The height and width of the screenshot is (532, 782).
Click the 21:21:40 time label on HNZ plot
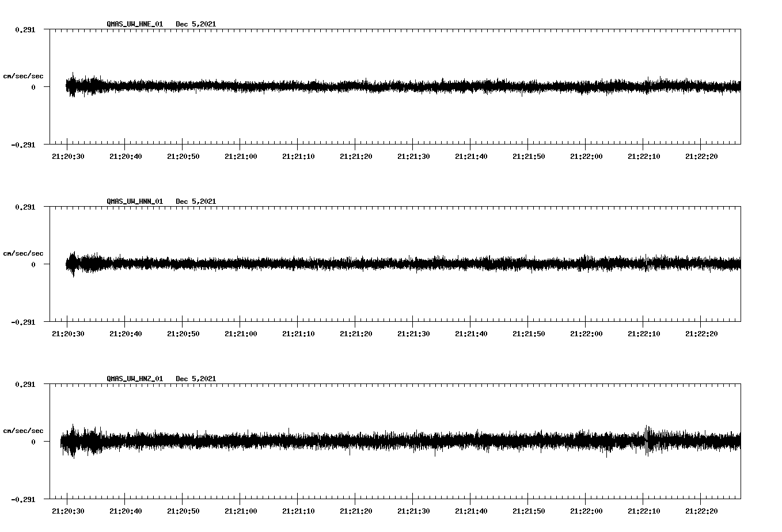pyautogui.click(x=471, y=511)
